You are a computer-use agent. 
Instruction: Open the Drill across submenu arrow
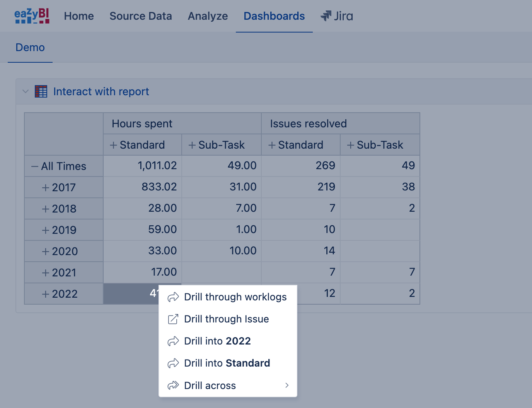point(287,385)
